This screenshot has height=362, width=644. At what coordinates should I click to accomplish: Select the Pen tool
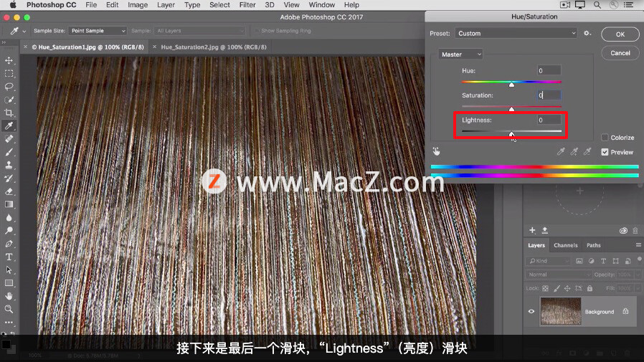(9, 244)
